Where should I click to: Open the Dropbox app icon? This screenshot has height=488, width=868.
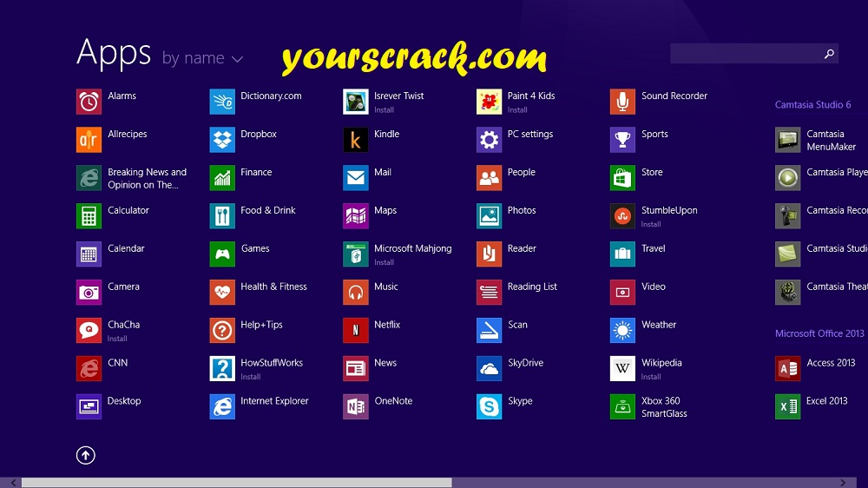[222, 140]
